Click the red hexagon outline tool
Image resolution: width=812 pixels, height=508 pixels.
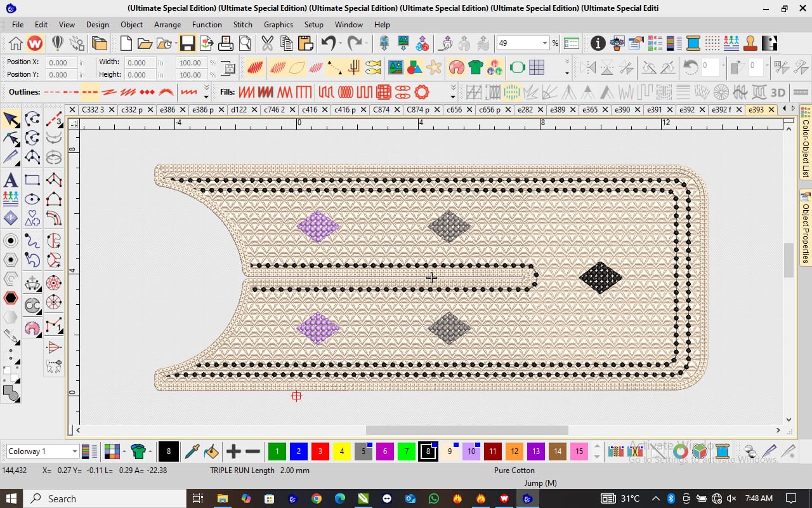click(x=11, y=298)
